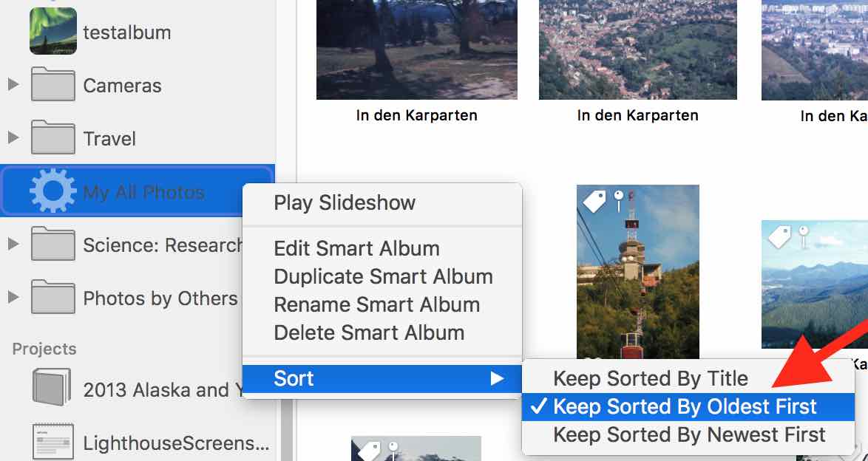Click the Photos by Others folder icon
868x461 pixels.
[x=53, y=298]
